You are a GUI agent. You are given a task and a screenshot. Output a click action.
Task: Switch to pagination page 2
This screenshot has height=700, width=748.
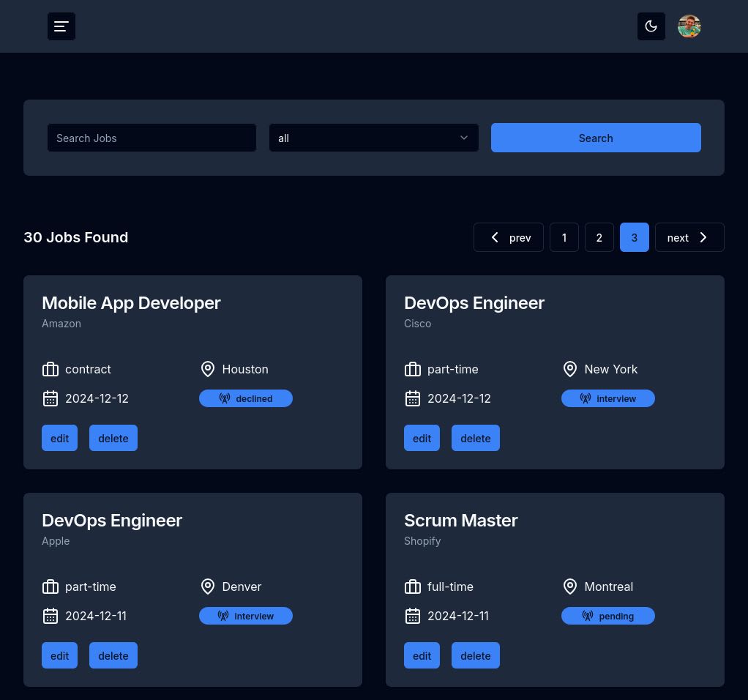coord(599,237)
